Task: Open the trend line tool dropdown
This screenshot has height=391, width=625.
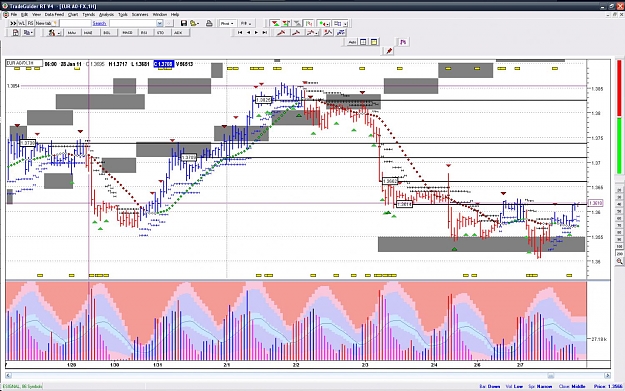Action: 312,33
